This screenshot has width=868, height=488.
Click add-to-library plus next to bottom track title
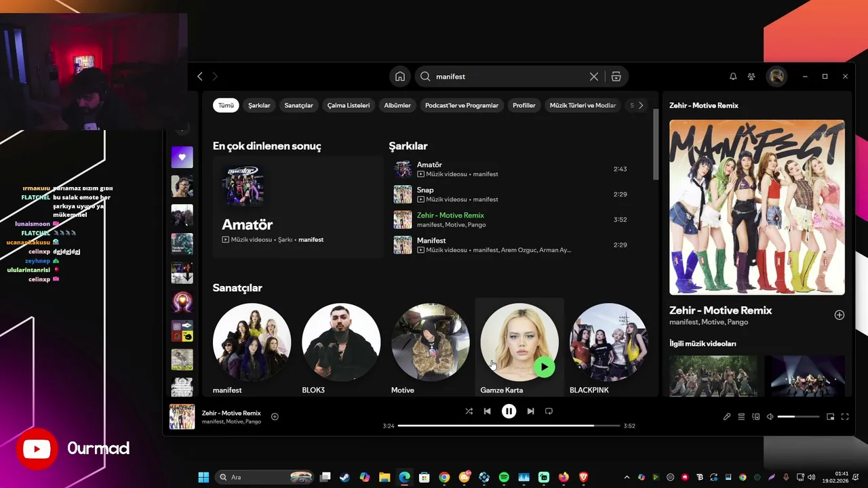pyautogui.click(x=275, y=417)
